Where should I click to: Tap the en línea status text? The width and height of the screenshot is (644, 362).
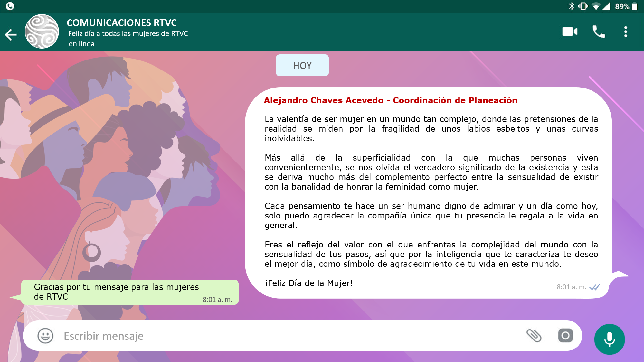[x=81, y=44]
